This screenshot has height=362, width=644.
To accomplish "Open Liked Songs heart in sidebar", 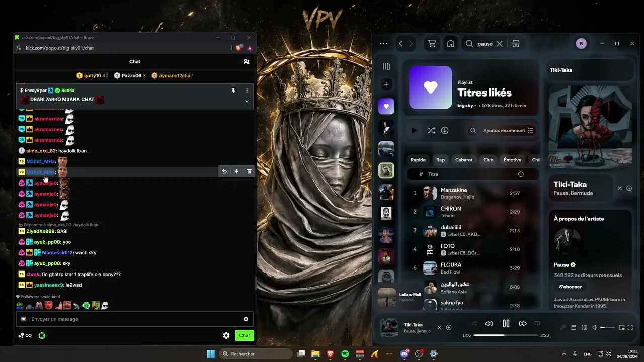I will [x=386, y=106].
